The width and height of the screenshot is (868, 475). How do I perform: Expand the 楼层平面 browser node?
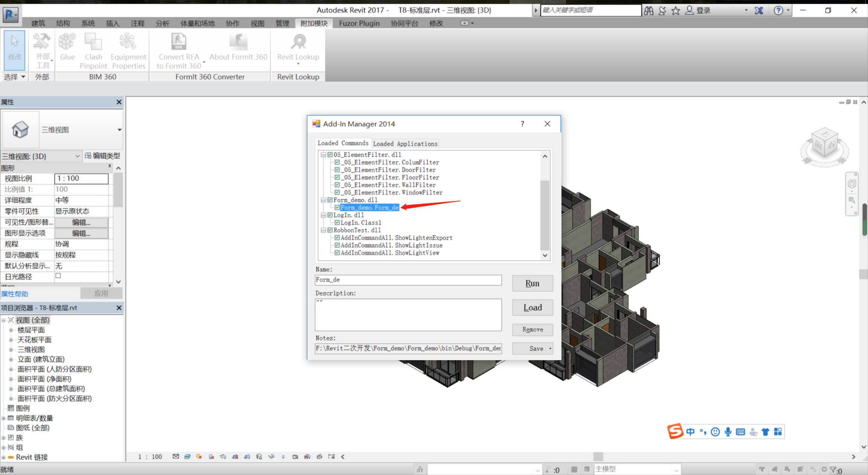[x=11, y=330]
